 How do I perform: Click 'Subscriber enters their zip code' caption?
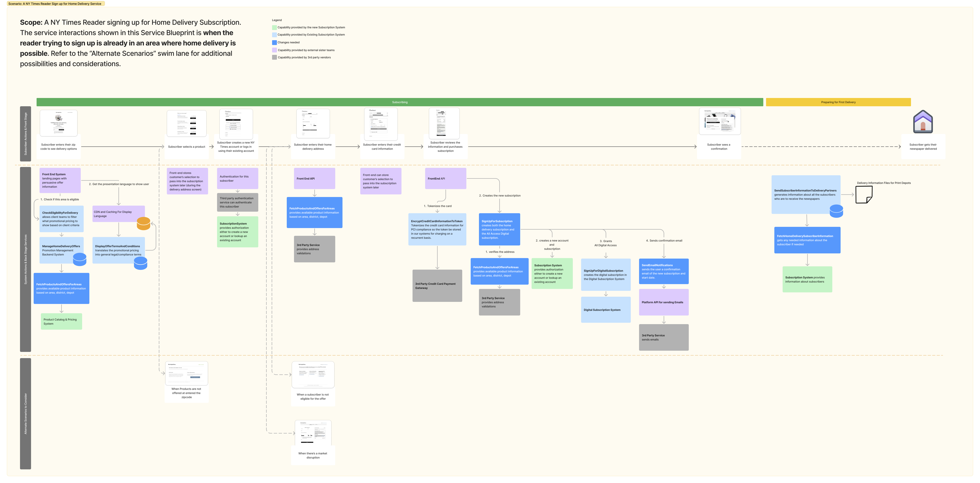[59, 147]
